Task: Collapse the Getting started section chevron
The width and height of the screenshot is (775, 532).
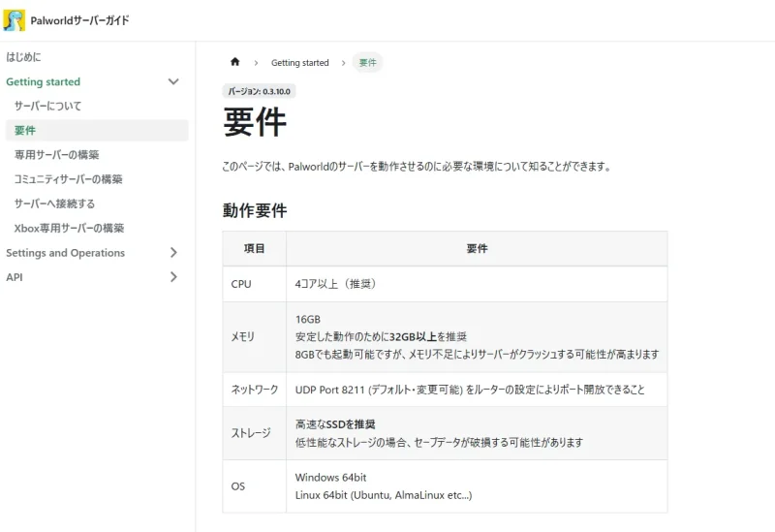Action: pos(173,81)
